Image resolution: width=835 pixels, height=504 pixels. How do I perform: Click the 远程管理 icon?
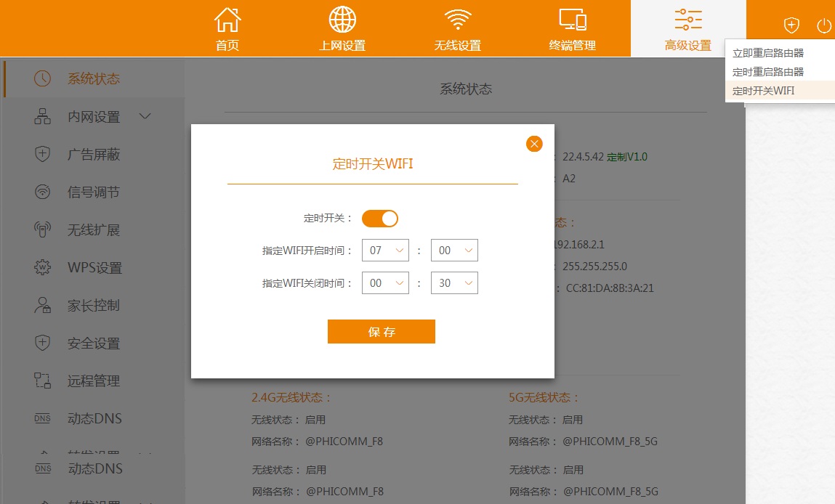point(43,381)
